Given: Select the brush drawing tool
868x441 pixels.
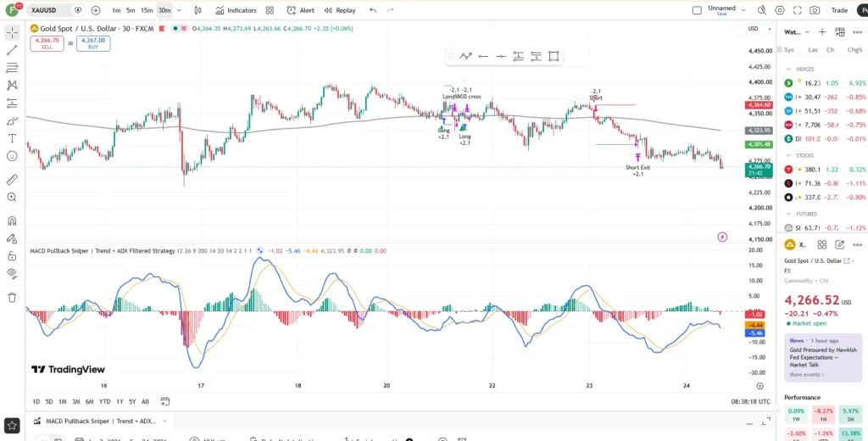Looking at the screenshot, I should coord(12,120).
